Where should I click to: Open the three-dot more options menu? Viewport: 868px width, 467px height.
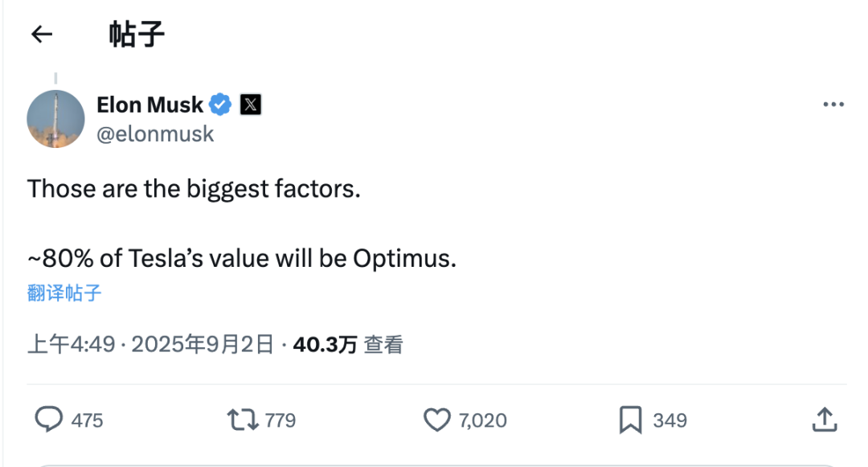click(x=833, y=104)
